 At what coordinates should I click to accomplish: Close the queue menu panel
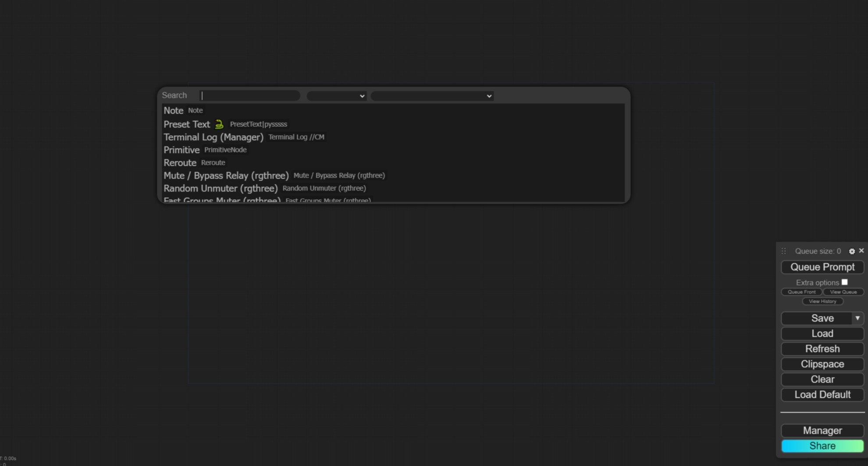coord(861,251)
